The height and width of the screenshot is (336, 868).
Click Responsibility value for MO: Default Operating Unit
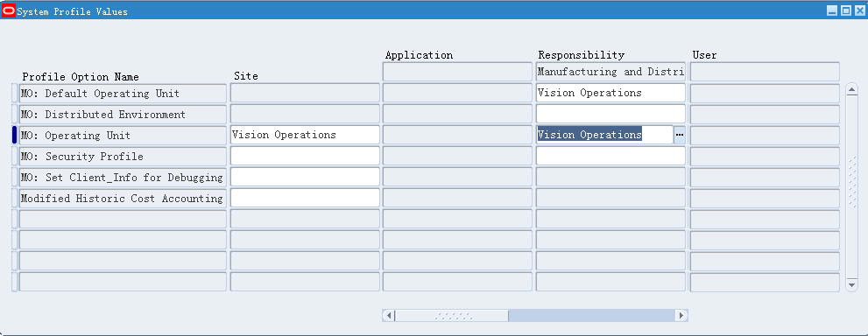pos(610,93)
